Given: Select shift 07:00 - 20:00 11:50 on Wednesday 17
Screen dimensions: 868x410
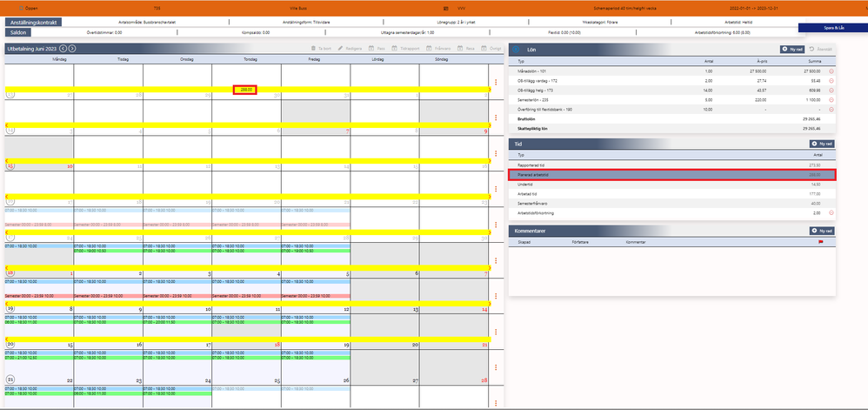Looking at the screenshot, I should tap(177, 322).
